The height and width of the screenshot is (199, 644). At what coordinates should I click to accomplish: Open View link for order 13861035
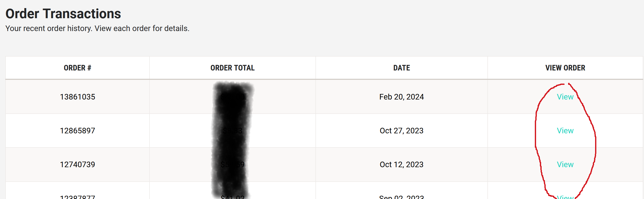565,97
